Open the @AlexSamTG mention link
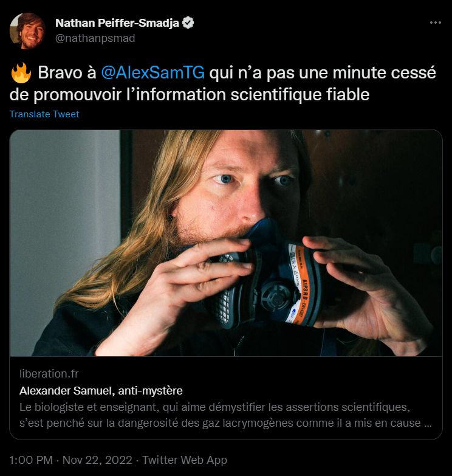 point(152,73)
